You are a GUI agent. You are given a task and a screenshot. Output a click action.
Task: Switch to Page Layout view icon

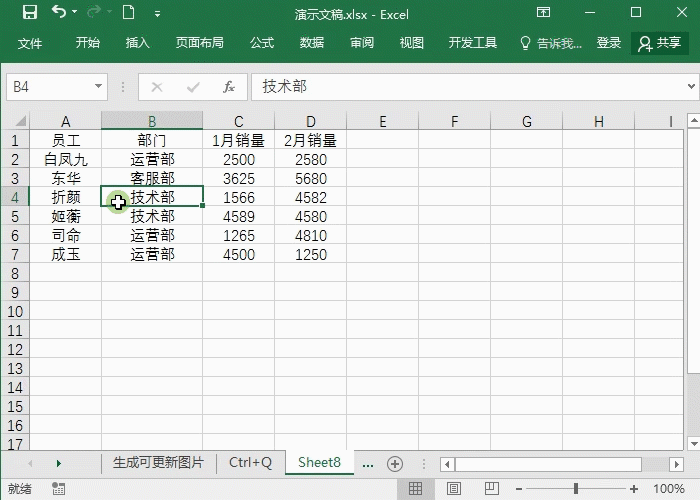point(454,489)
